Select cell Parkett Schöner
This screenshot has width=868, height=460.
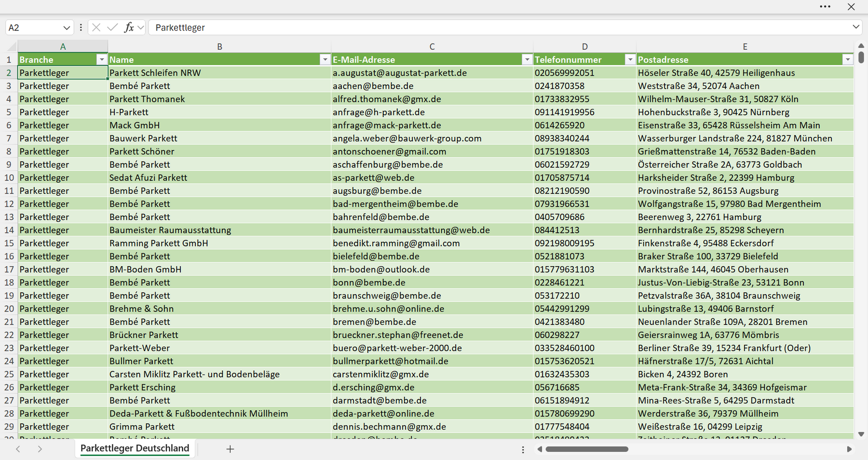pyautogui.click(x=219, y=151)
